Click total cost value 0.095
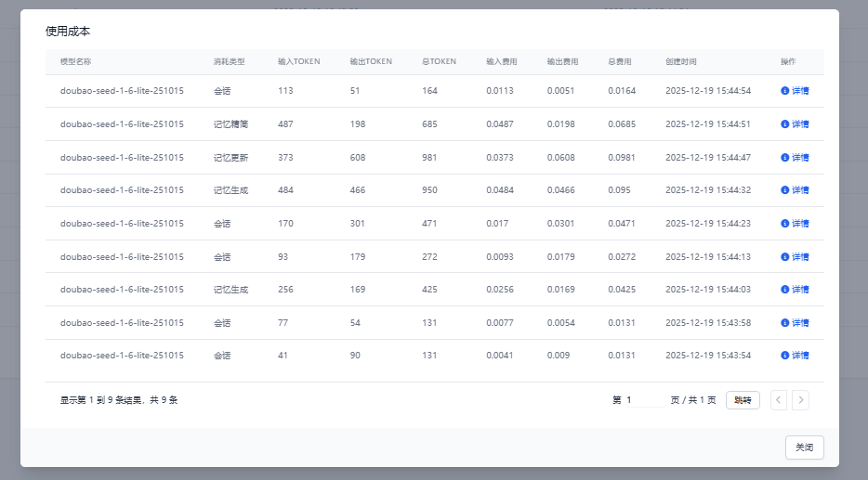868x480 pixels. [x=619, y=190]
